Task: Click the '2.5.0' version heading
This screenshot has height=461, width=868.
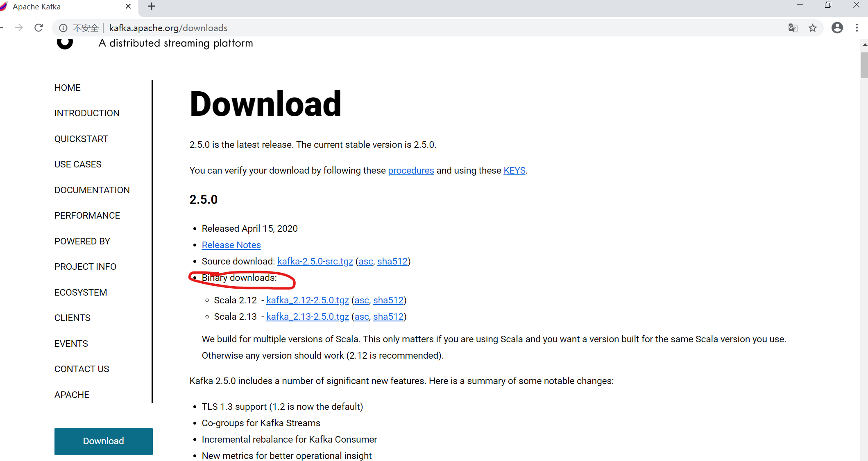Action: point(204,199)
